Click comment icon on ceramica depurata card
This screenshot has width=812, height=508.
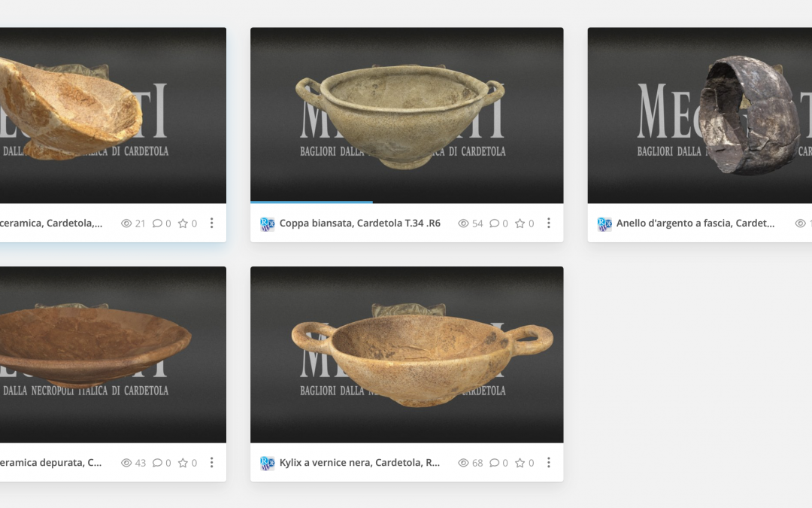(157, 463)
